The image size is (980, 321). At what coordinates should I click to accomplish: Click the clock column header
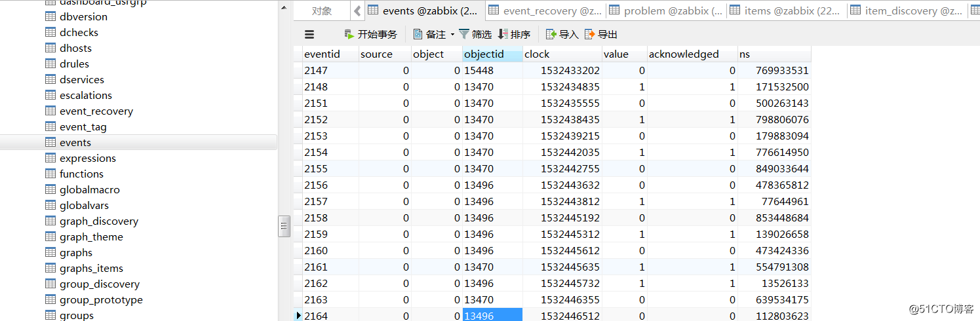[x=562, y=54]
